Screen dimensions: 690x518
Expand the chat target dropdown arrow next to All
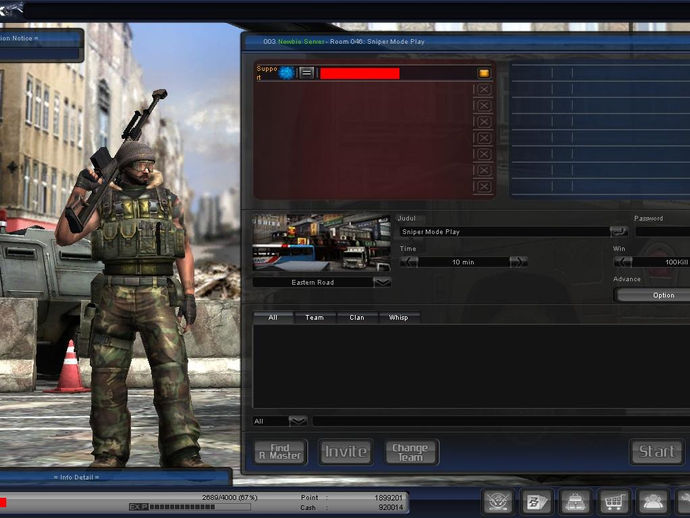pos(298,421)
